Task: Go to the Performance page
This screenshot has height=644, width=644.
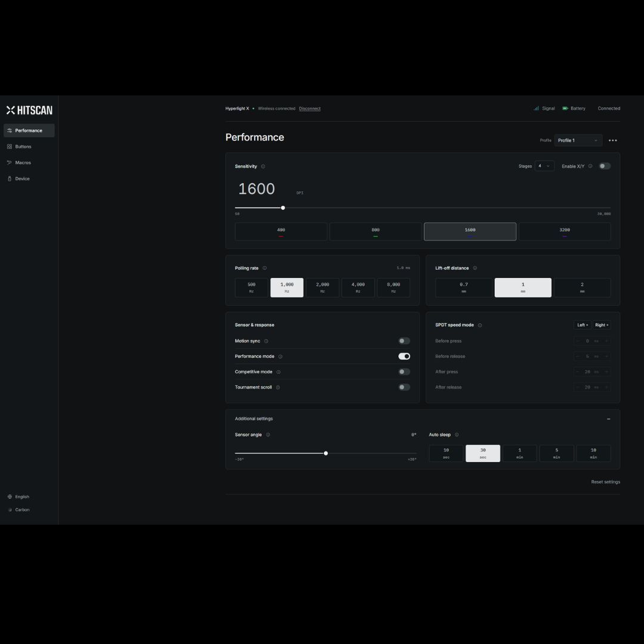Action: pyautogui.click(x=29, y=131)
